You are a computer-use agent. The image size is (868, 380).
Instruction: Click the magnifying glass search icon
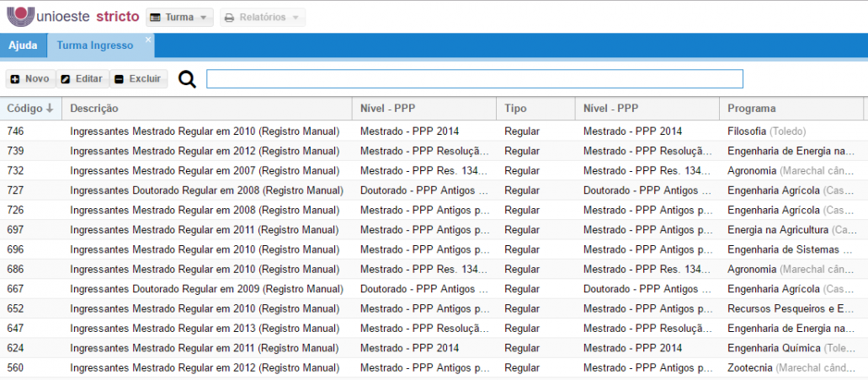187,79
